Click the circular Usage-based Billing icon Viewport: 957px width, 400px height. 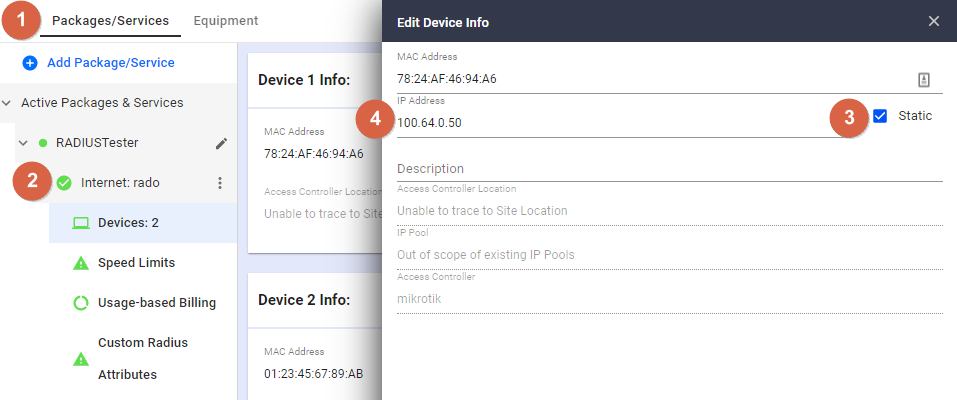click(81, 303)
